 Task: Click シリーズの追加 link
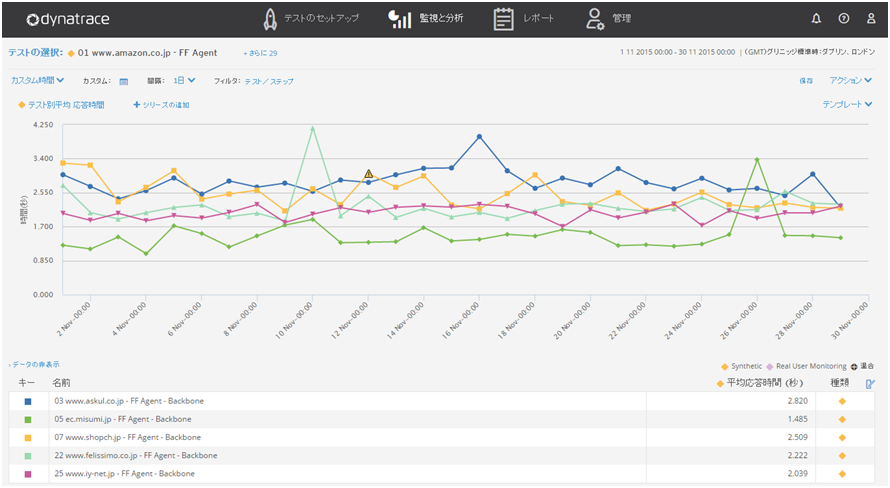coord(166,105)
